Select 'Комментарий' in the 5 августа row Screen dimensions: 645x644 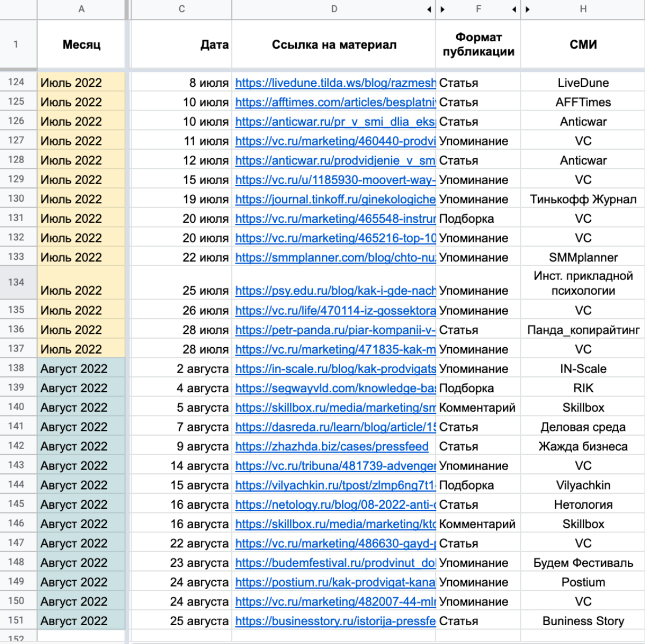coord(478,408)
